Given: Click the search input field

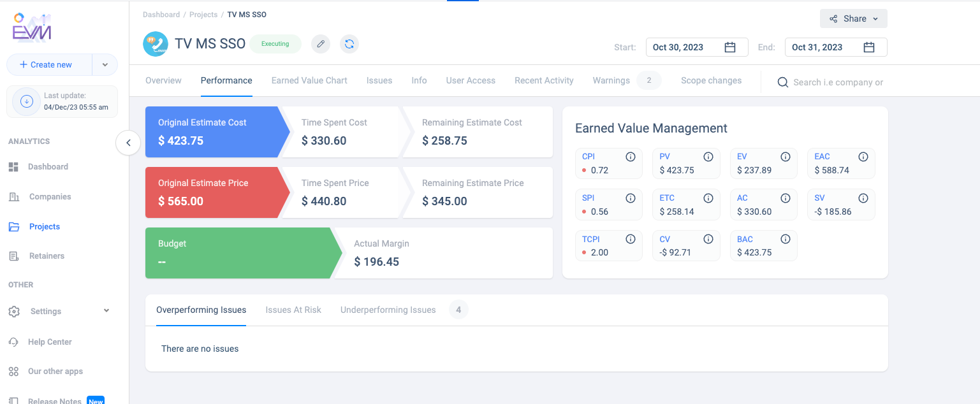Looking at the screenshot, I should 838,82.
